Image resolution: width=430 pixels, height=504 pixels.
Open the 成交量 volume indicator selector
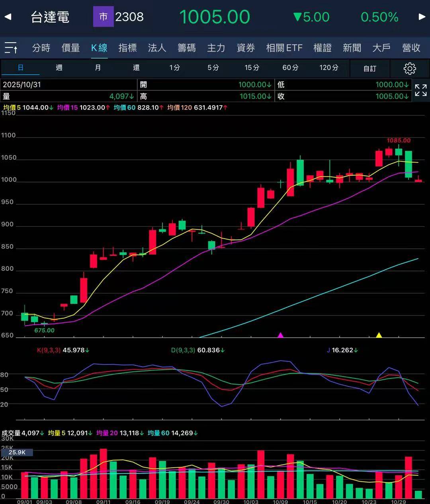click(x=11, y=433)
